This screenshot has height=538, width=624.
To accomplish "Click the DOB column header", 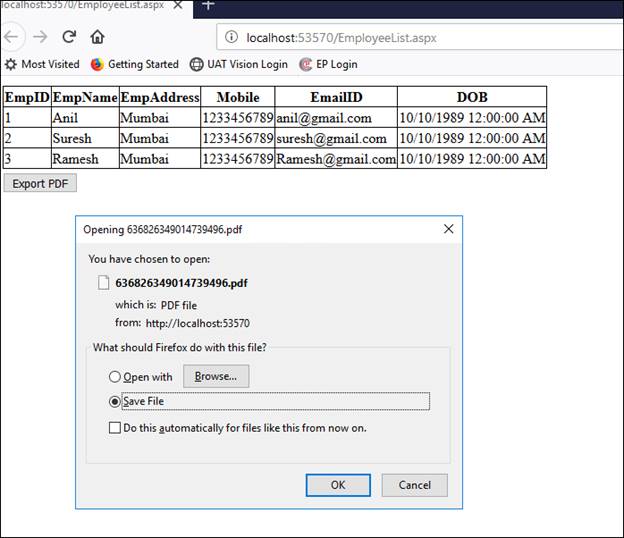I will click(472, 97).
